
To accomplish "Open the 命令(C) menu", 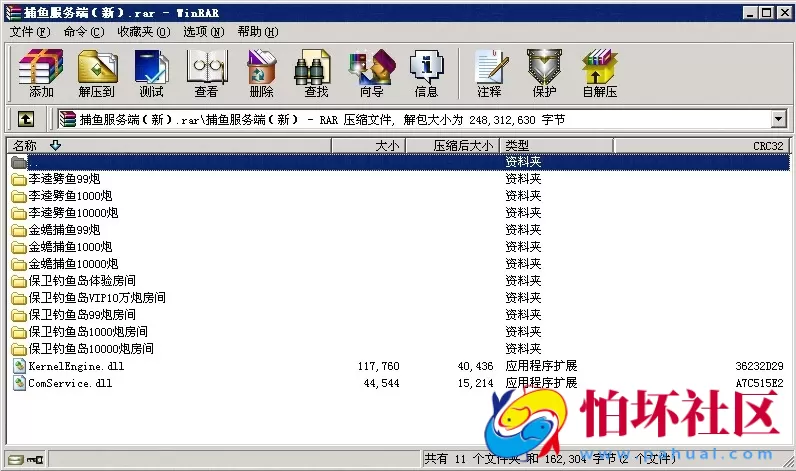I will 84,32.
